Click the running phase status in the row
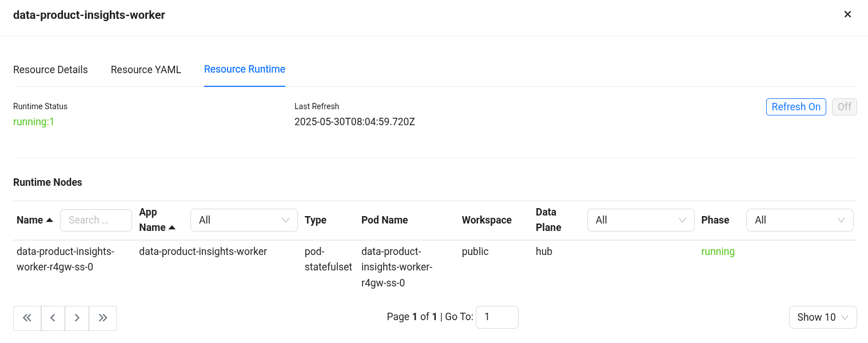868x343 pixels. pyautogui.click(x=718, y=252)
